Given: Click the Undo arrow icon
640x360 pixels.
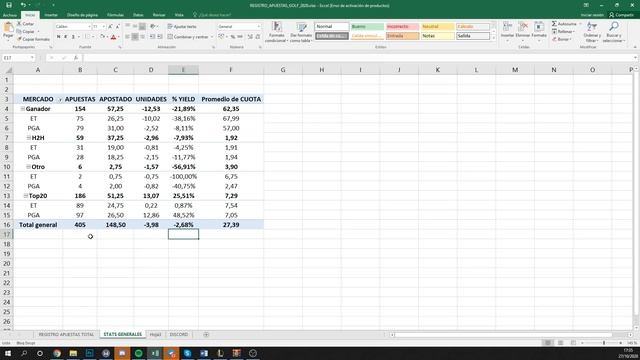Looking at the screenshot, I should pos(23,5).
